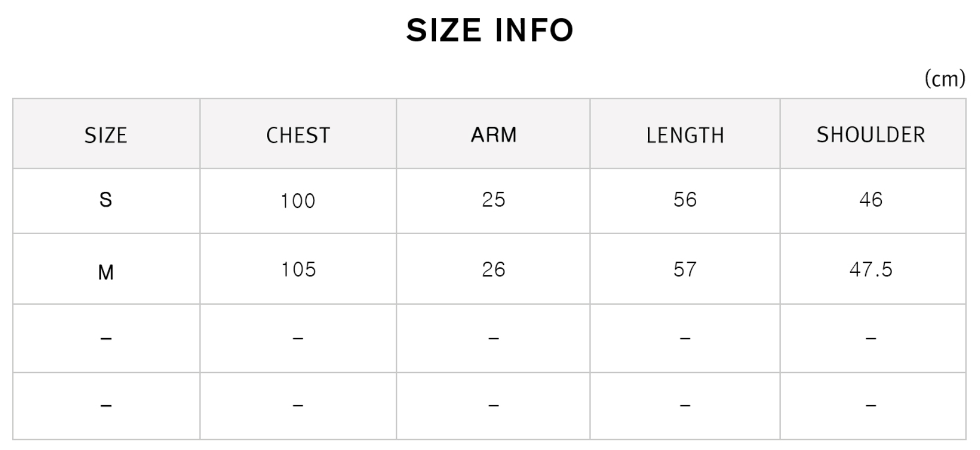This screenshot has height=450, width=980.
Task: Click arm value 25
Action: 493,200
